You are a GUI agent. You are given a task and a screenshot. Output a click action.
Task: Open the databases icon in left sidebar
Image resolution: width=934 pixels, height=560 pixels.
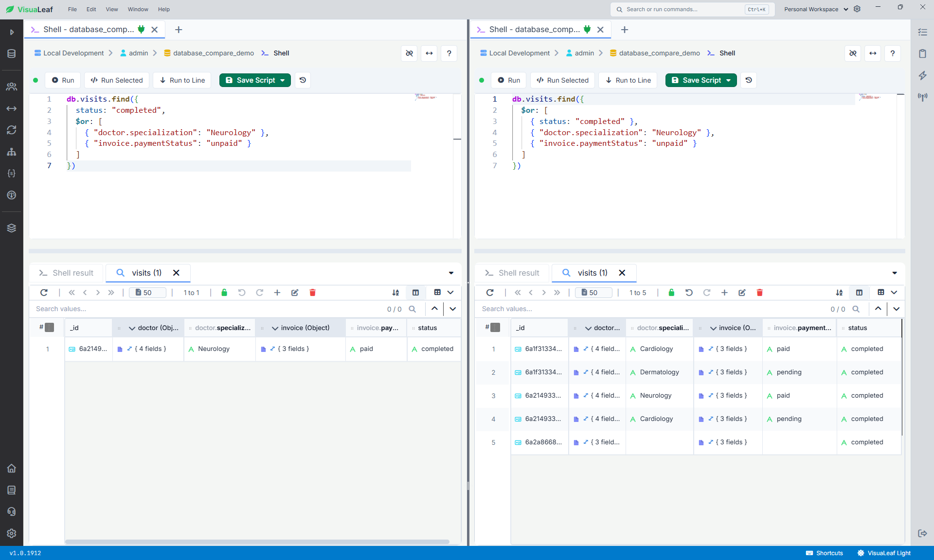click(x=12, y=53)
